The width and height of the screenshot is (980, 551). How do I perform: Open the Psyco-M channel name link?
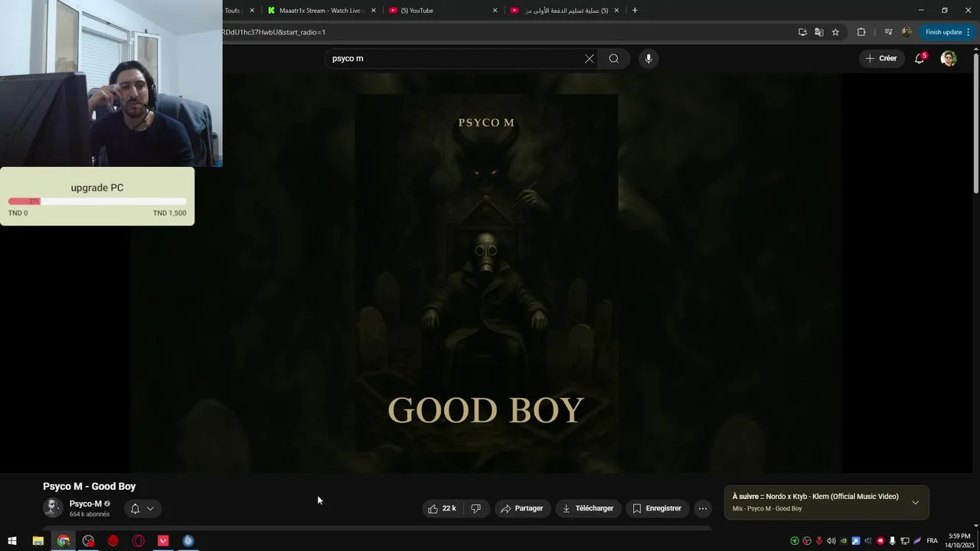pos(86,504)
